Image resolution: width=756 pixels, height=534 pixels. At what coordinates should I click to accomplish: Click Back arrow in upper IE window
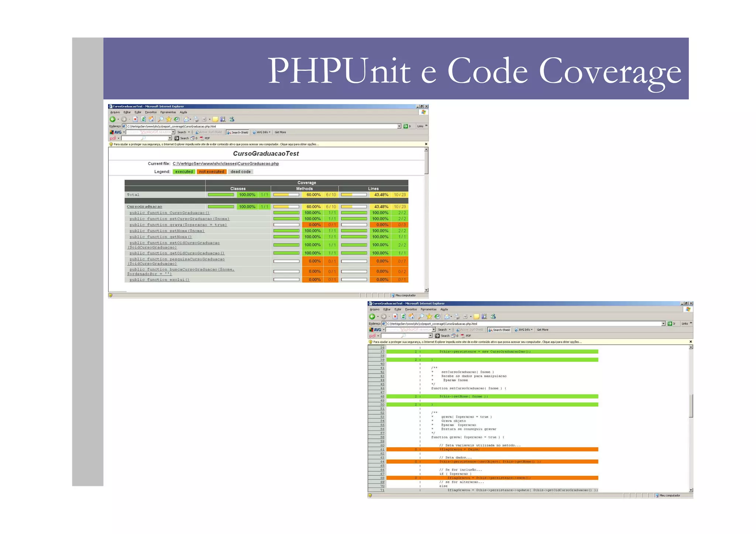click(113, 119)
